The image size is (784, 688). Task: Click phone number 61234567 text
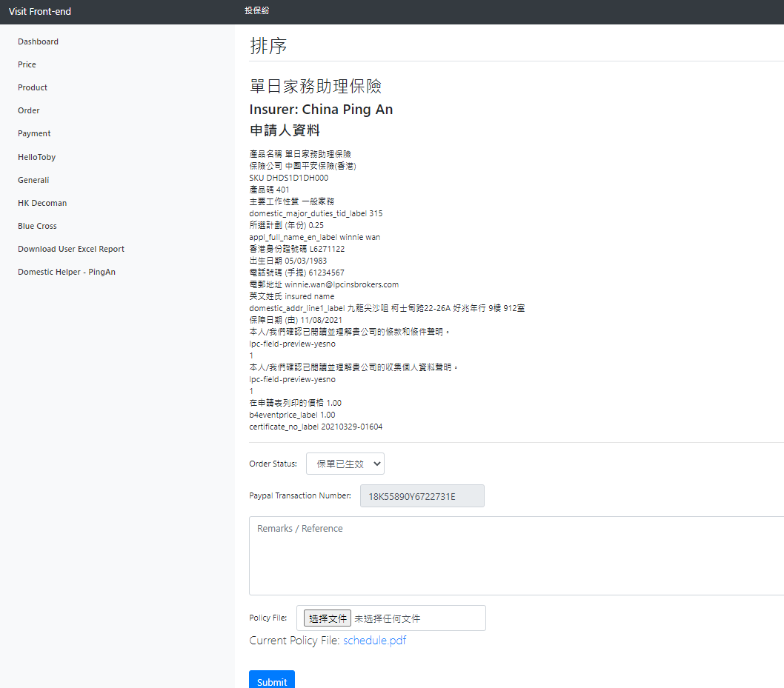(327, 273)
